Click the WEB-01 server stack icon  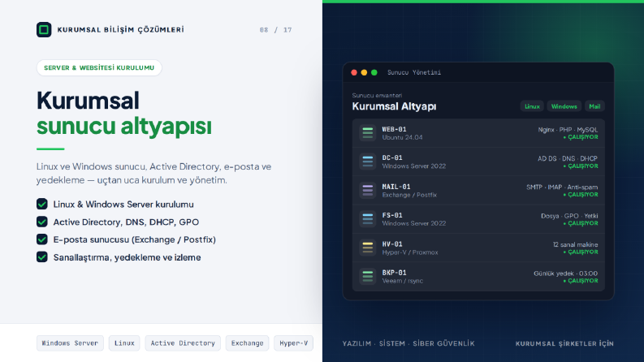[368, 133]
